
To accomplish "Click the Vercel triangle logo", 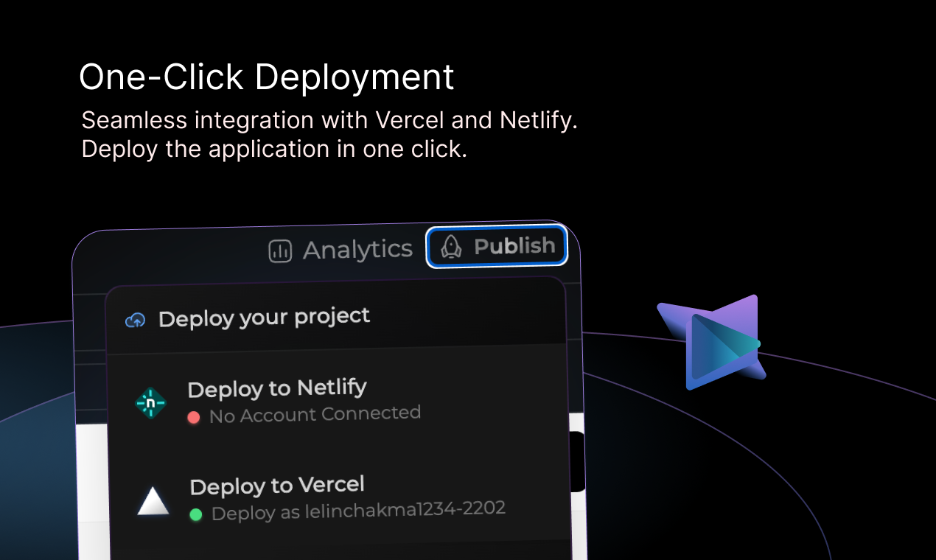I will click(x=153, y=502).
